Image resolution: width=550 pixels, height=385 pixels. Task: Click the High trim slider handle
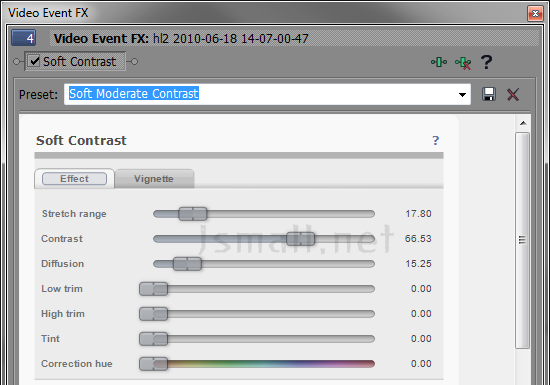pyautogui.click(x=153, y=314)
